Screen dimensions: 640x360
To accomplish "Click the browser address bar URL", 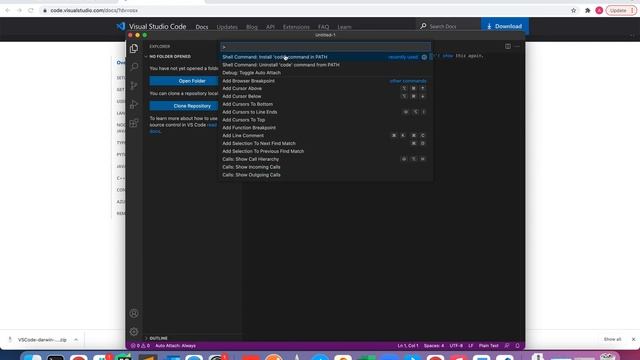I will [94, 11].
